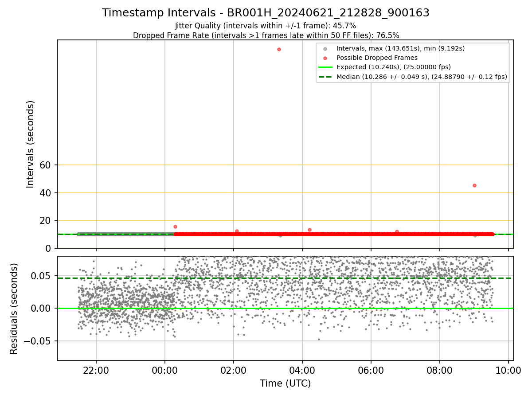This screenshot has width=532, height=399.
Task: Click the legend entry 'Possible Dropped Frames'
Action: pyautogui.click(x=377, y=58)
